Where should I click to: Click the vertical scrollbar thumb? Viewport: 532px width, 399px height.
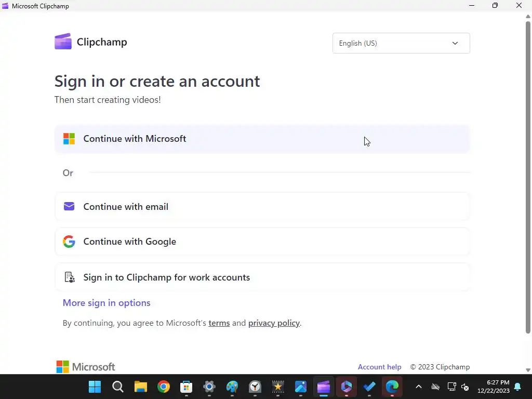coord(528,178)
